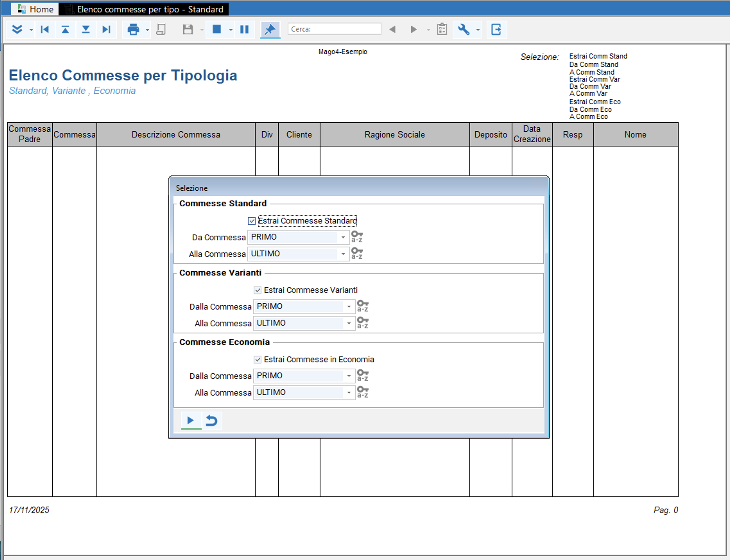Stop report execution with square icon
This screenshot has height=560, width=730.
(x=217, y=29)
